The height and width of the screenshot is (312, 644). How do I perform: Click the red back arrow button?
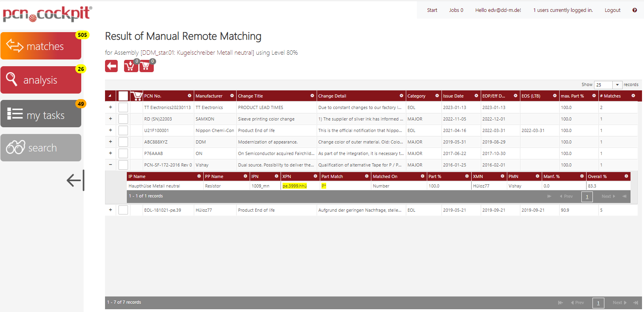(x=111, y=66)
